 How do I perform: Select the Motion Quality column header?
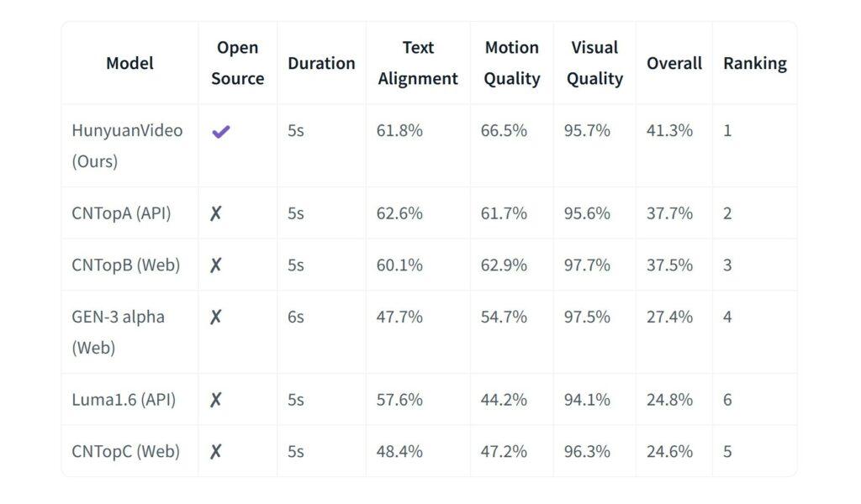coord(512,63)
